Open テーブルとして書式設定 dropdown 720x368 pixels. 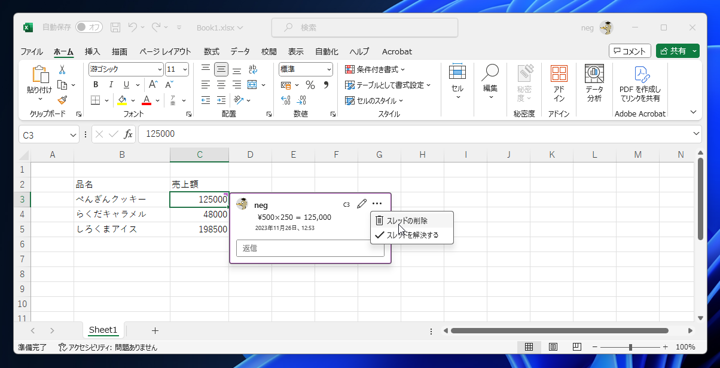[388, 85]
